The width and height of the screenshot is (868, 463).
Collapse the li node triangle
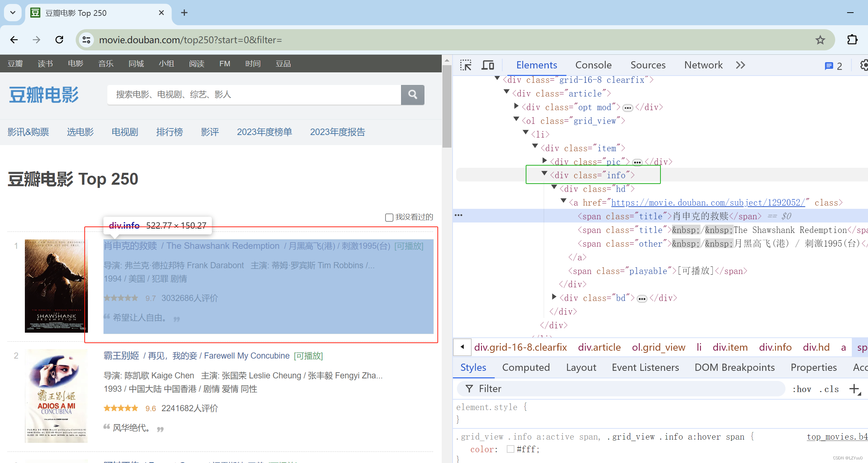[526, 133]
